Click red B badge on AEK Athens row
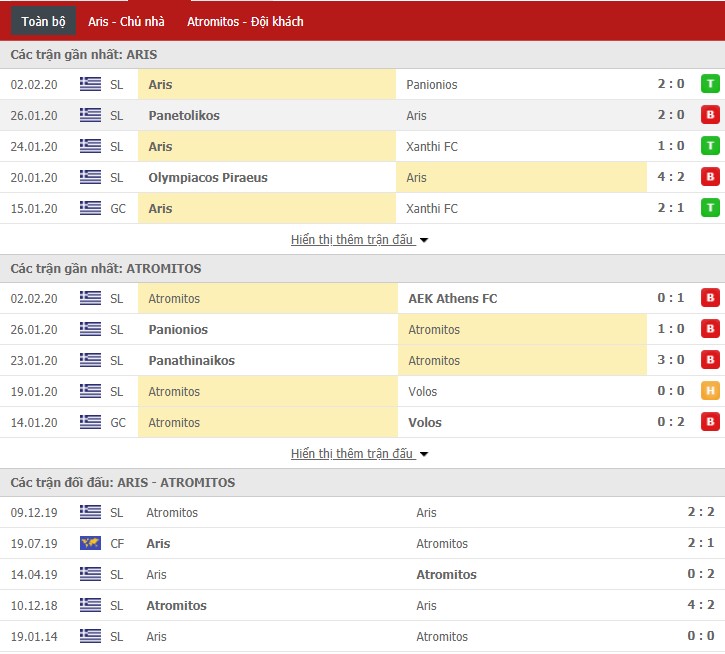Image resolution: width=725 pixels, height=654 pixels. [x=710, y=298]
